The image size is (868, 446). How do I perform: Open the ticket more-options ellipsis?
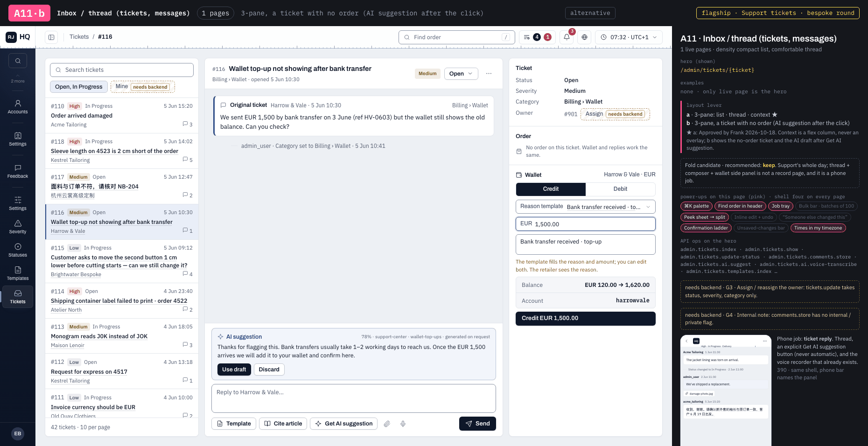[489, 74]
